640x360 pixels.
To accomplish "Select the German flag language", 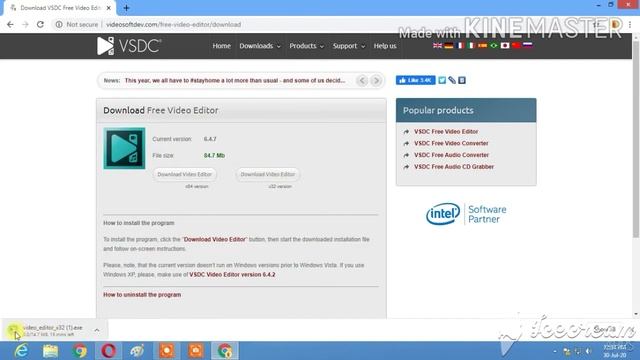I will pos(449,45).
